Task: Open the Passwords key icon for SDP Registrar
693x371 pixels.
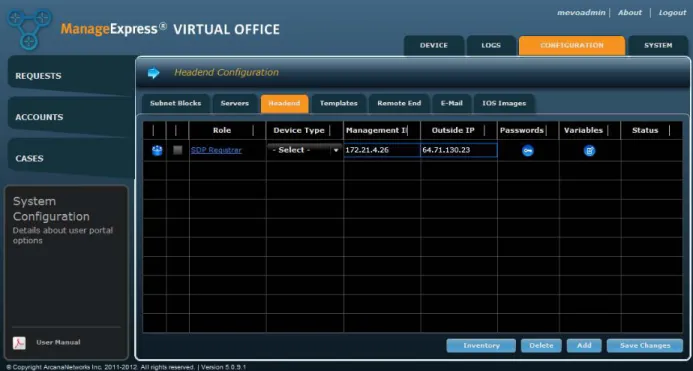Action: [x=528, y=151]
